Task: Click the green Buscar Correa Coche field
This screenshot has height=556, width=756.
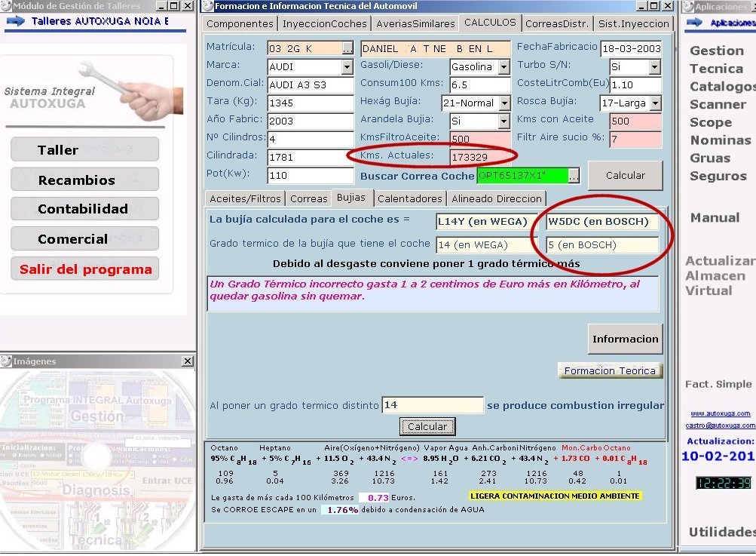Action: tap(522, 176)
